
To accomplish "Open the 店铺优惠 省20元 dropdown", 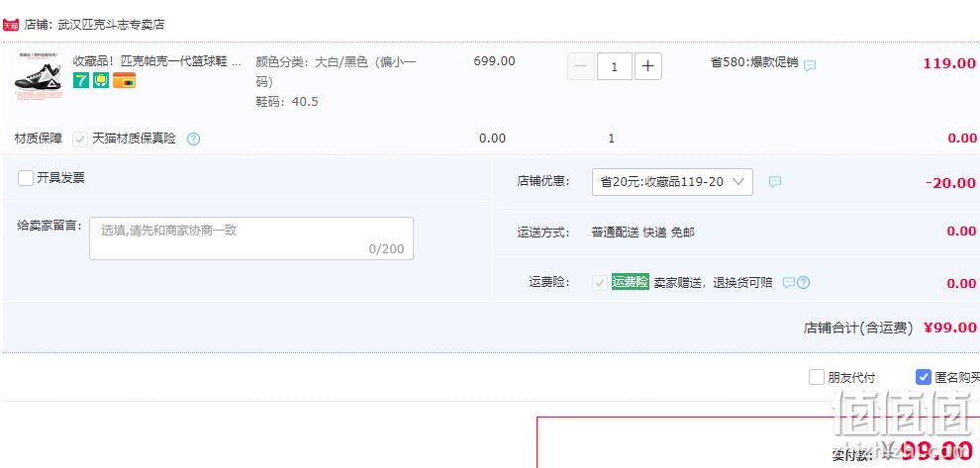I will click(672, 182).
